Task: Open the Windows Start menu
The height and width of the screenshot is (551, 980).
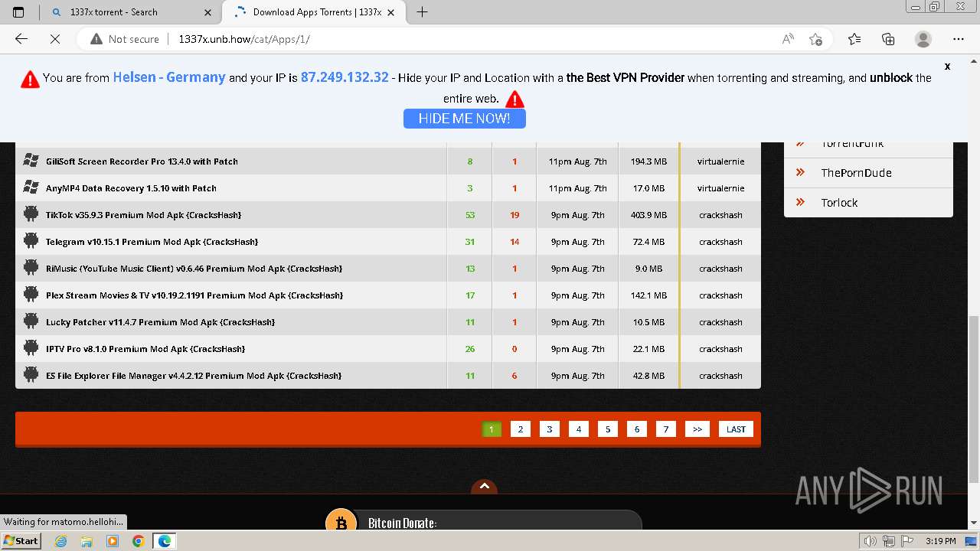Action: (x=21, y=541)
